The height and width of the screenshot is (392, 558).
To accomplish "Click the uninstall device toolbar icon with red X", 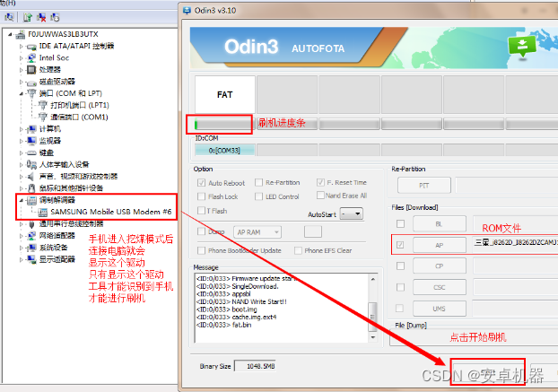I will [x=41, y=17].
